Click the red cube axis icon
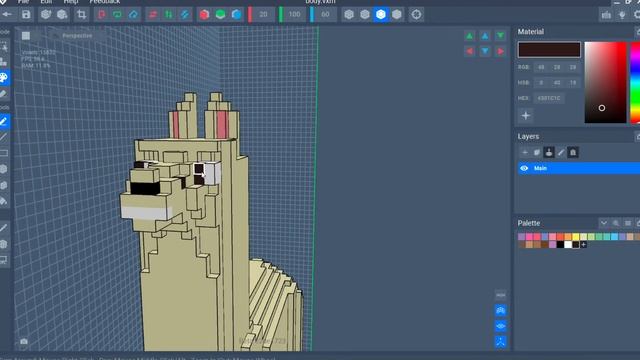The image size is (640, 360). click(x=204, y=15)
